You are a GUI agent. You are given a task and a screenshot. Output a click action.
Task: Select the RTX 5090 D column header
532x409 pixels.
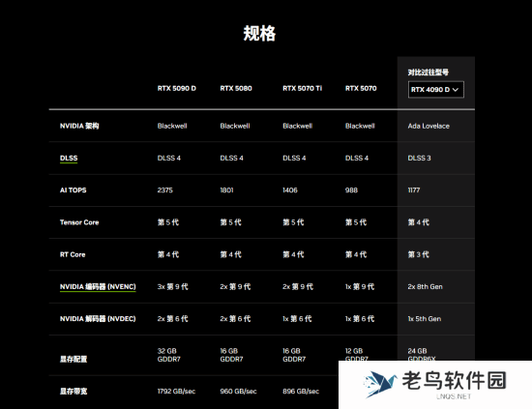pyautogui.click(x=177, y=89)
